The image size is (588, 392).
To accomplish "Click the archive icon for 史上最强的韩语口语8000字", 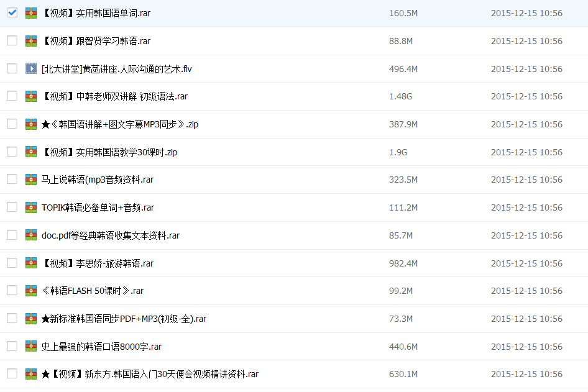I will (31, 346).
